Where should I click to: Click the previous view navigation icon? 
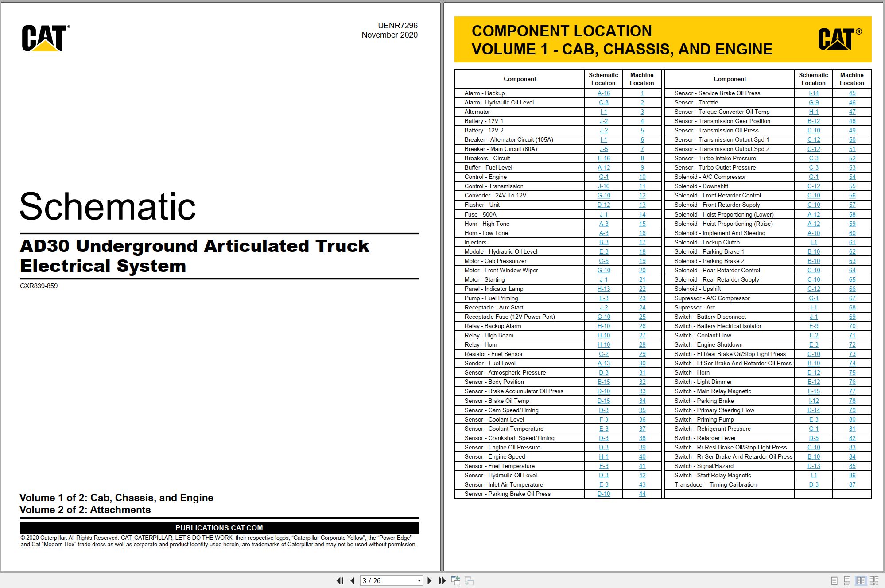(456, 580)
